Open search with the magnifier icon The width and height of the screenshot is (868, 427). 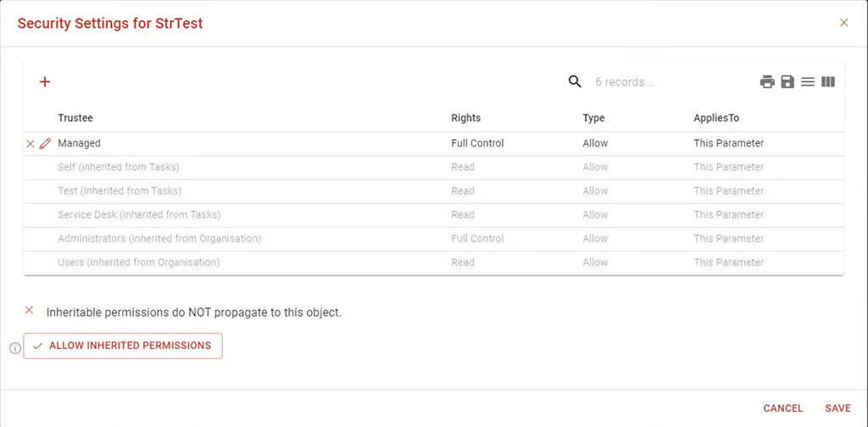pyautogui.click(x=576, y=82)
